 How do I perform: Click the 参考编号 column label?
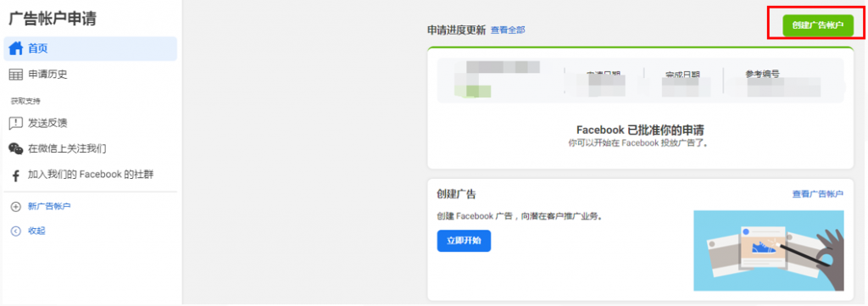point(762,74)
